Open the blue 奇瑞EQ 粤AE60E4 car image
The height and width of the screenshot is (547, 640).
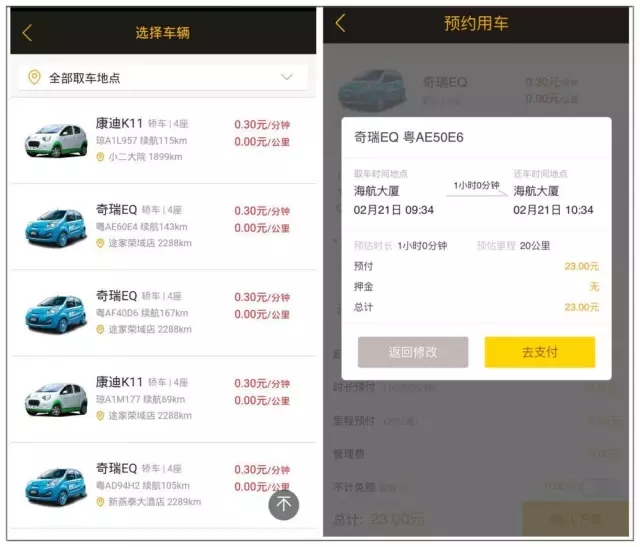click(x=56, y=227)
